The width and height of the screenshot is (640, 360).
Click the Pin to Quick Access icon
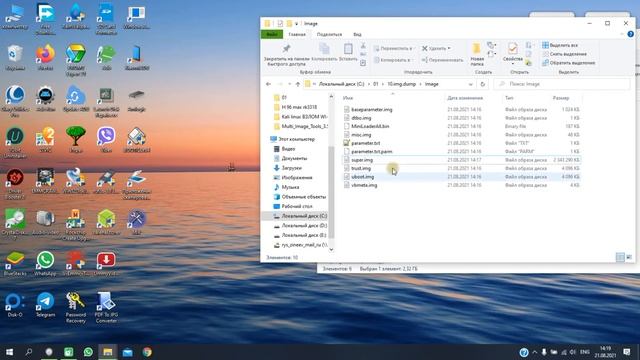(287, 49)
